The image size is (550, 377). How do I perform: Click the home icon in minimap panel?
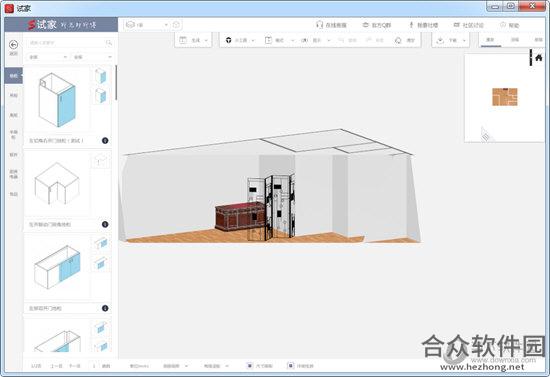click(539, 58)
